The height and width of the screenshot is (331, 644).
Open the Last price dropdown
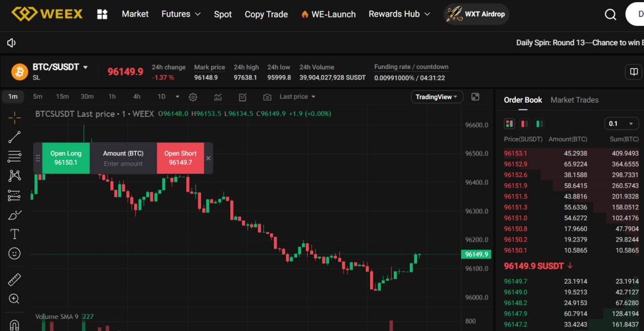tap(297, 97)
